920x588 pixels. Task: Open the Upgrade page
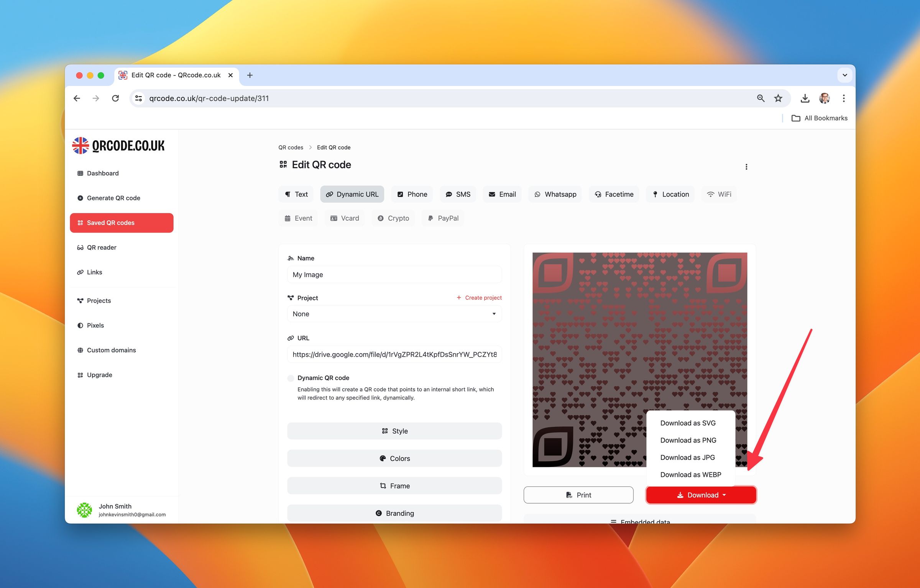[x=99, y=375]
